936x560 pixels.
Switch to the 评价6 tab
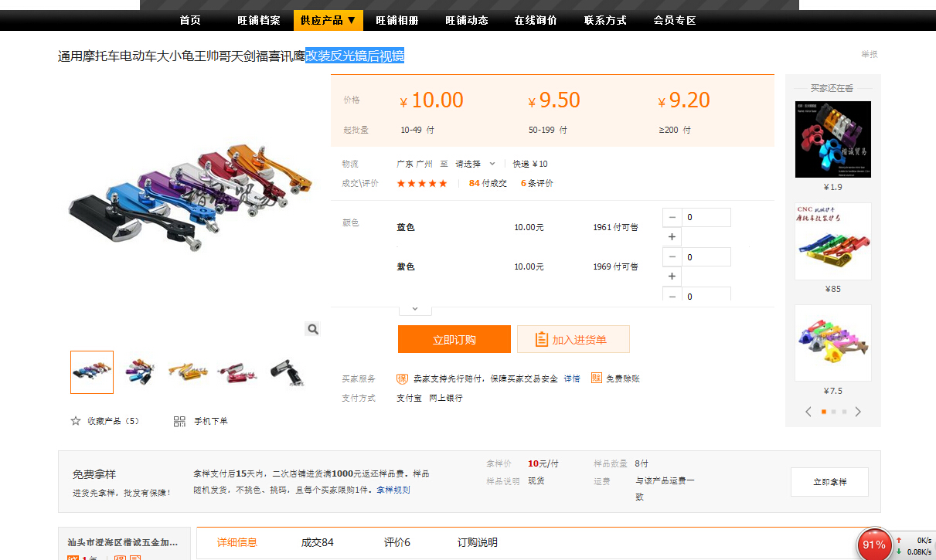coord(397,542)
